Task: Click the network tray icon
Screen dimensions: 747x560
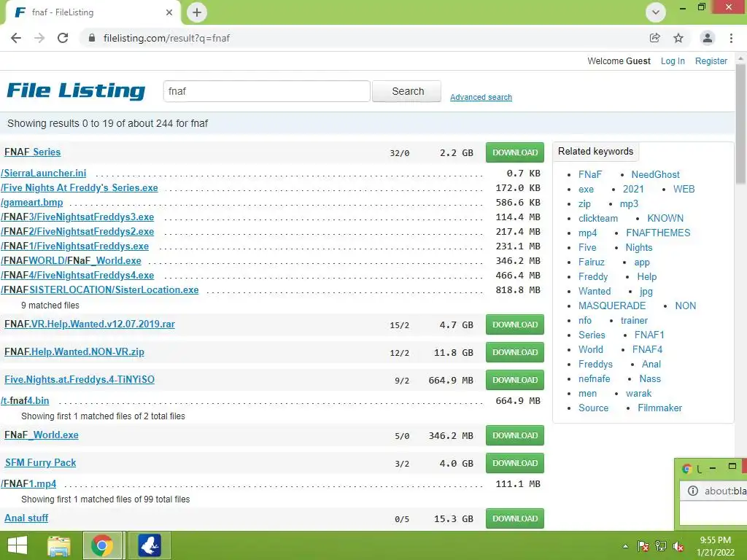Action: [661, 546]
